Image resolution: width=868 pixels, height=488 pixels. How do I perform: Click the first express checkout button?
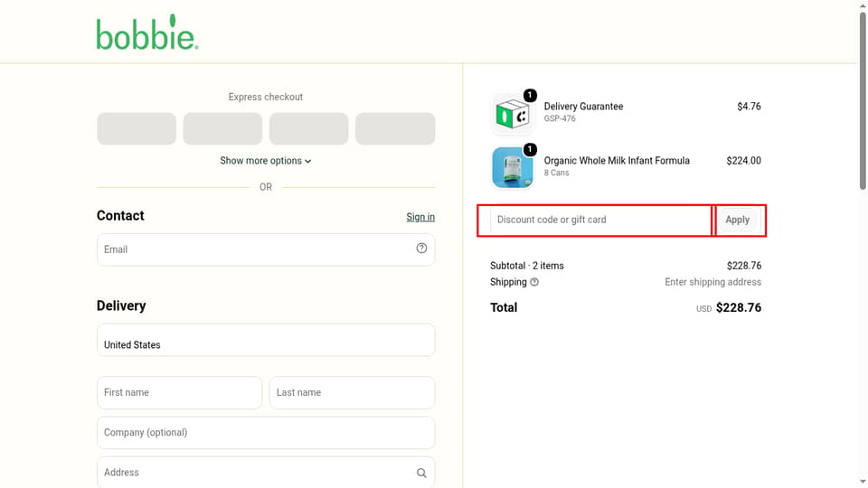(x=137, y=129)
